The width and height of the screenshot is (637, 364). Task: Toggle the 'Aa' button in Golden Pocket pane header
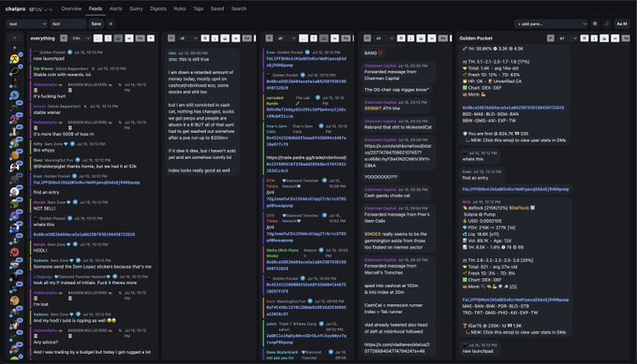pyautogui.click(x=626, y=38)
